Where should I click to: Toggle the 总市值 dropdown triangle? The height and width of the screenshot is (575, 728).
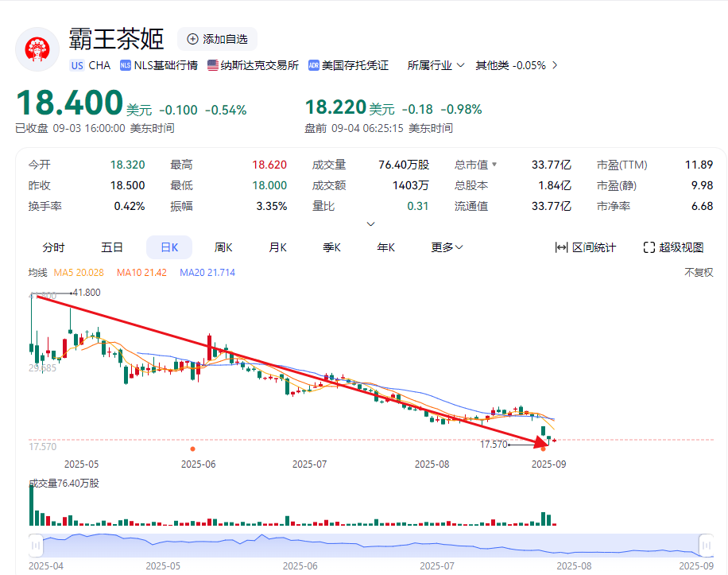494,165
